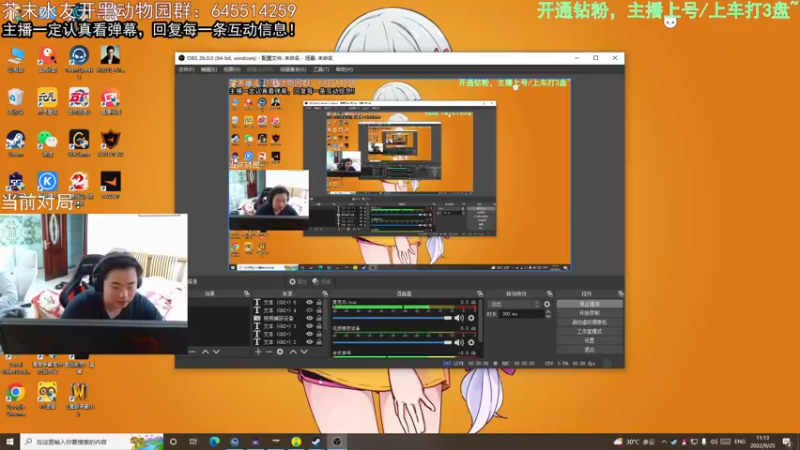Lock the 文本 (GDI+) 3 source
The image size is (800, 450).
[x=319, y=326]
